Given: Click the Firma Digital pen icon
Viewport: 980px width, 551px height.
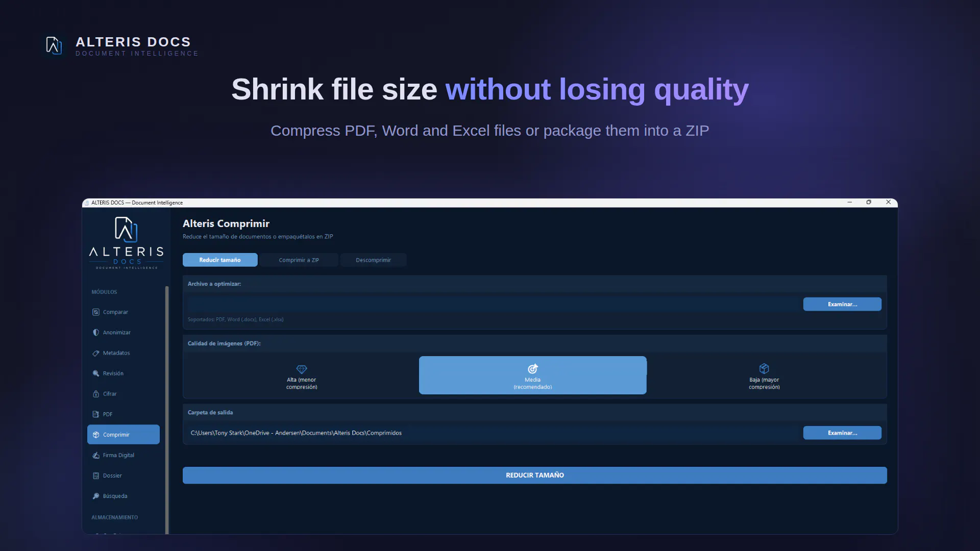Looking at the screenshot, I should point(95,455).
